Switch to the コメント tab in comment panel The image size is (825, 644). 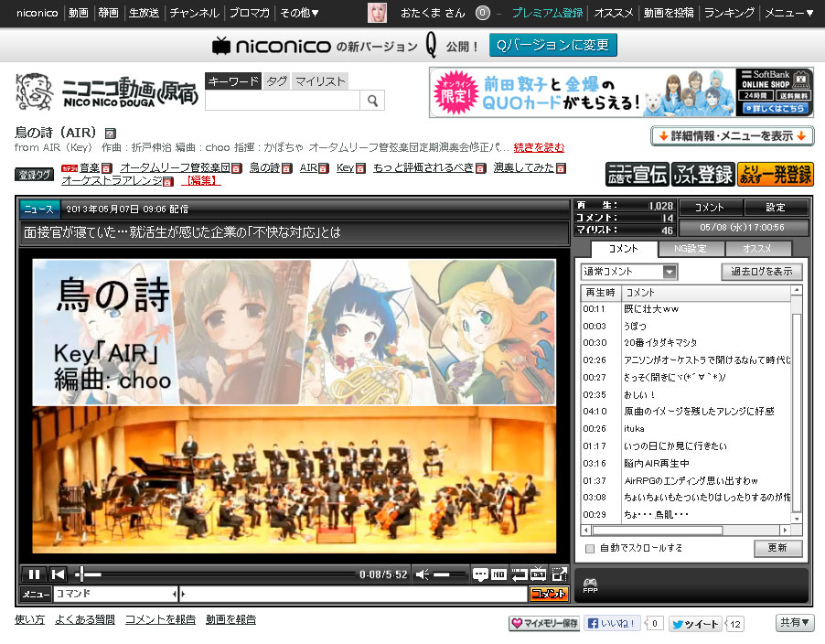[x=624, y=248]
